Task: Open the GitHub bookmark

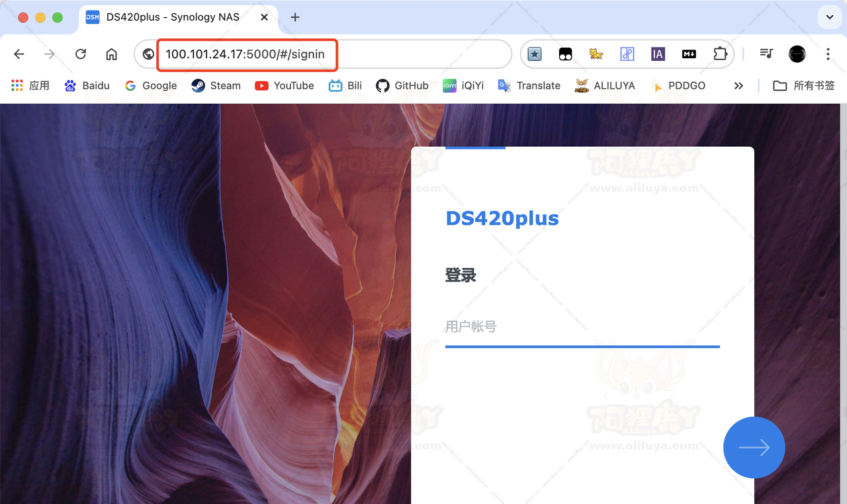Action: pos(402,85)
